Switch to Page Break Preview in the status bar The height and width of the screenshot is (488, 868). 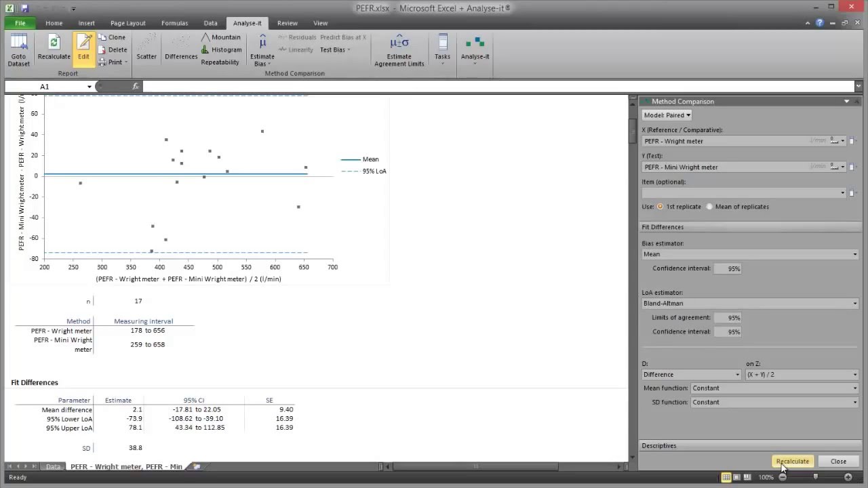click(x=747, y=477)
